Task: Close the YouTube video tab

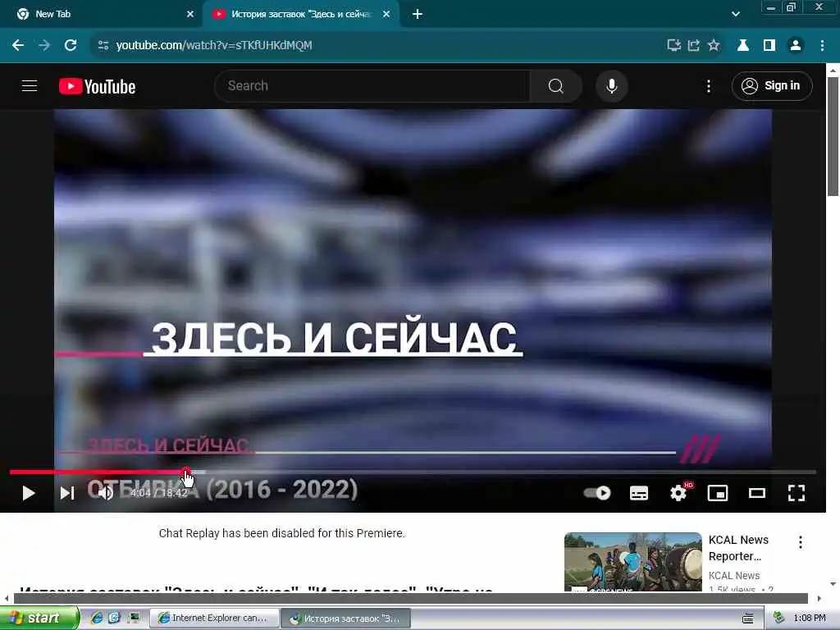Action: click(x=386, y=14)
